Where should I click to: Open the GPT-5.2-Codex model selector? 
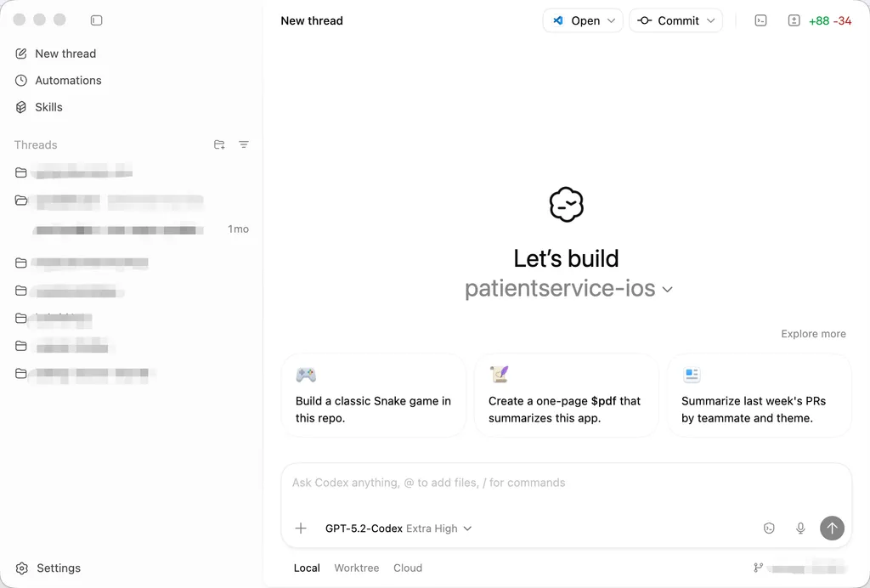(398, 529)
